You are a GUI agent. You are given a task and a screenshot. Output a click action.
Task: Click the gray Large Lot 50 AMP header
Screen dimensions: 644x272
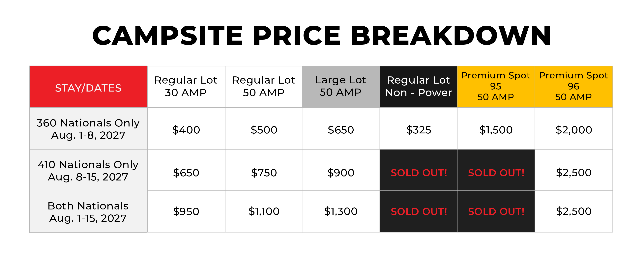(x=341, y=87)
